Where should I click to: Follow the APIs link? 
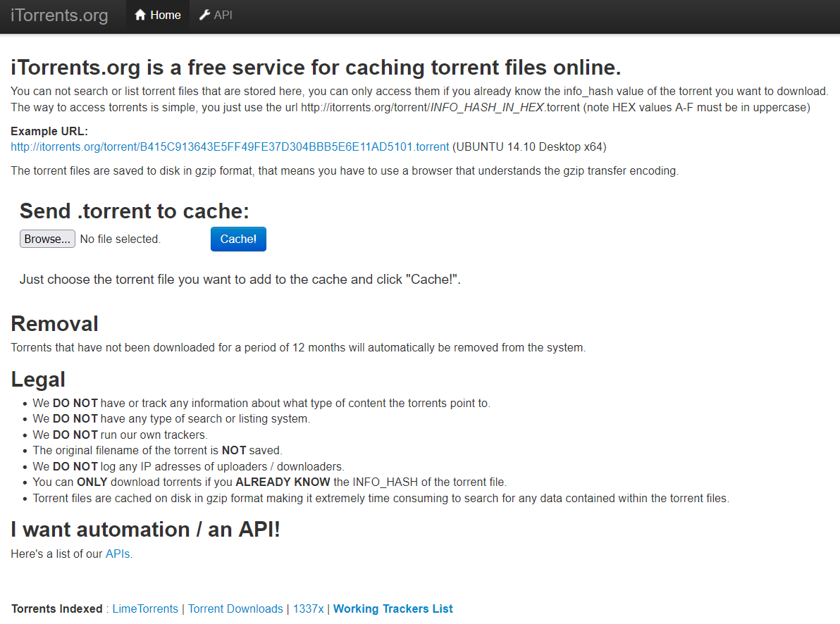118,554
